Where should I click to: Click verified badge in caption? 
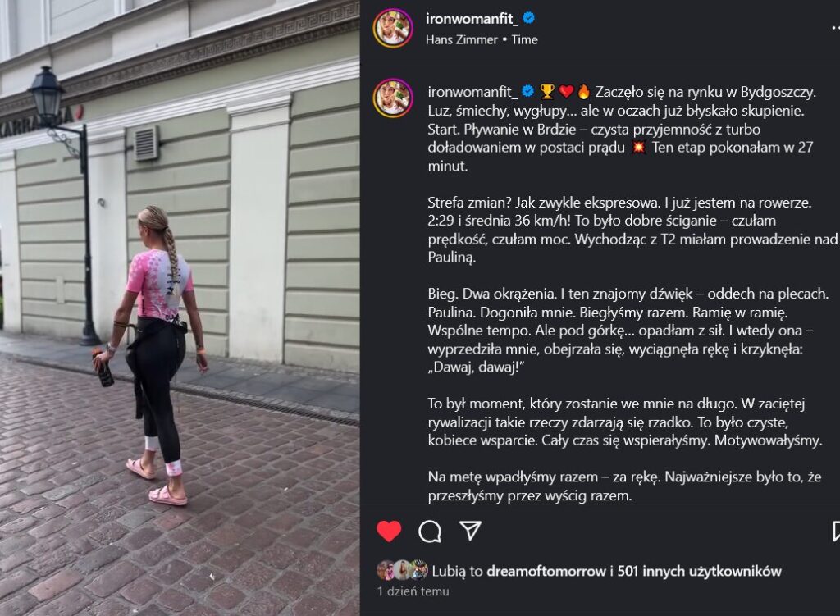tap(527, 92)
